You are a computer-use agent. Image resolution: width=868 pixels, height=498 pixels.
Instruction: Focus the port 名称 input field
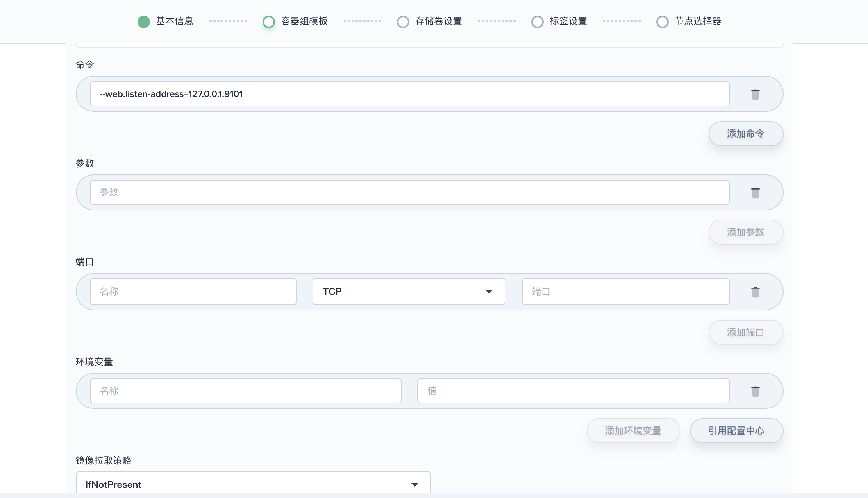[193, 292]
